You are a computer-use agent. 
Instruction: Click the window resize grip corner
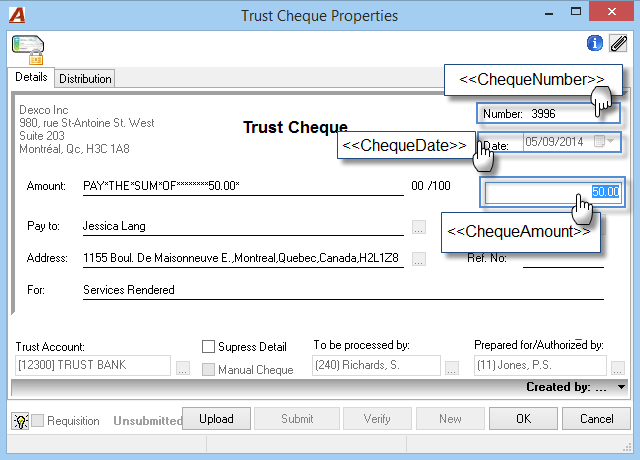click(x=627, y=448)
